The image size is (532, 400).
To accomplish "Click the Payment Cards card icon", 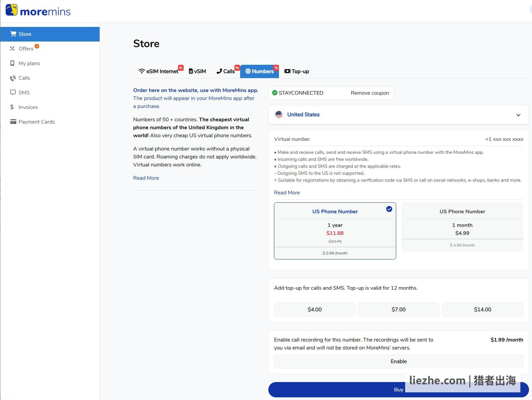I will [13, 122].
